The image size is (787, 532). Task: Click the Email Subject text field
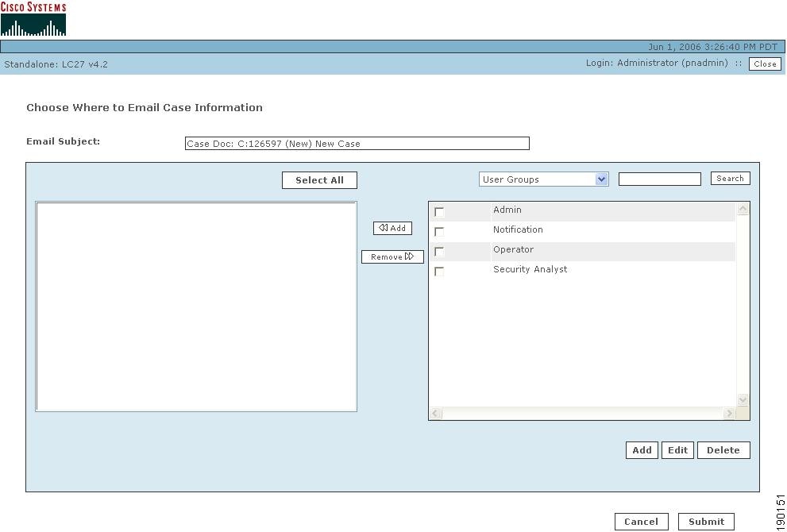pos(357,143)
